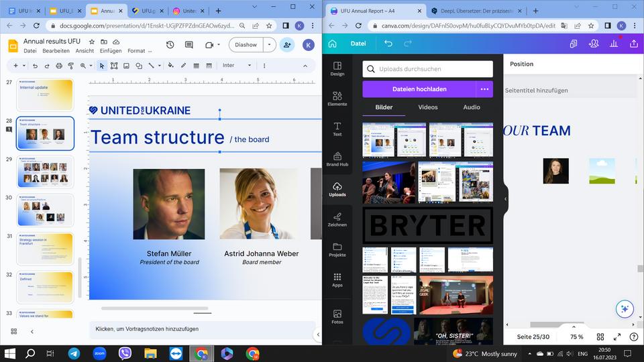Viewport: 644px width, 362px height.
Task: Open Viber from taskbar
Action: coord(125,353)
